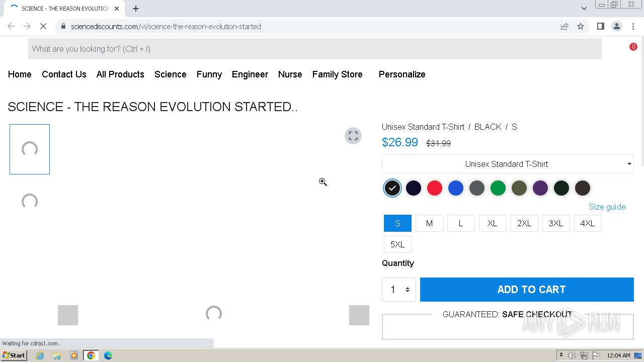
Task: Open Chrome from taskbar
Action: pos(91,355)
